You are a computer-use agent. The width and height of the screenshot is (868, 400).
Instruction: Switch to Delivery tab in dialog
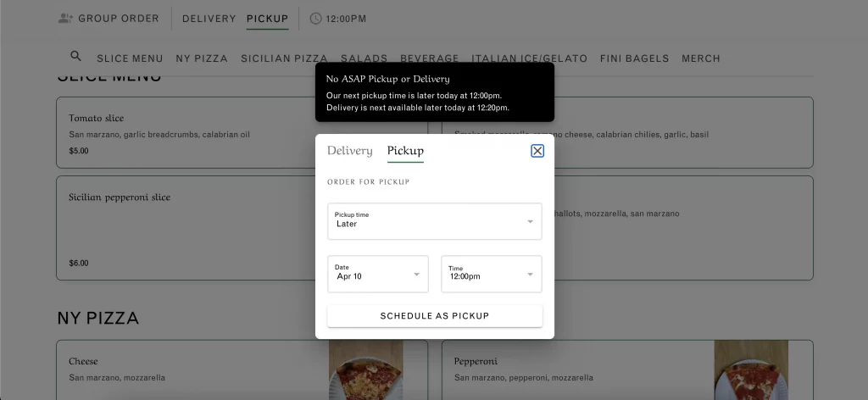[349, 151]
